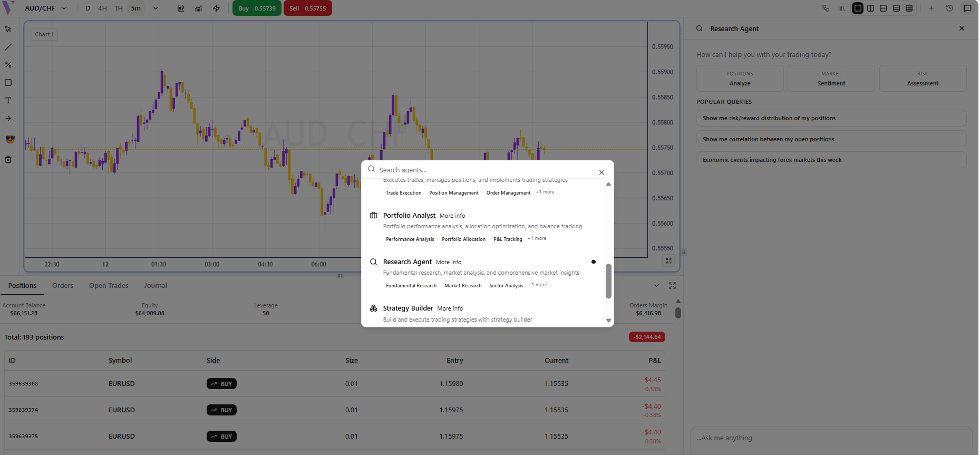Screen dimensions: 980x455
Task: Switch to two-column split layout
Action: coord(870,8)
